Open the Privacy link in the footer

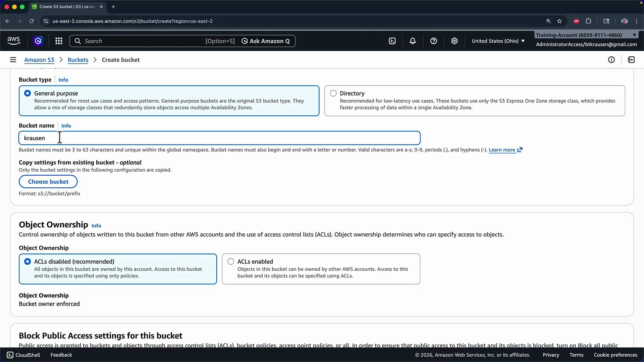point(551,355)
